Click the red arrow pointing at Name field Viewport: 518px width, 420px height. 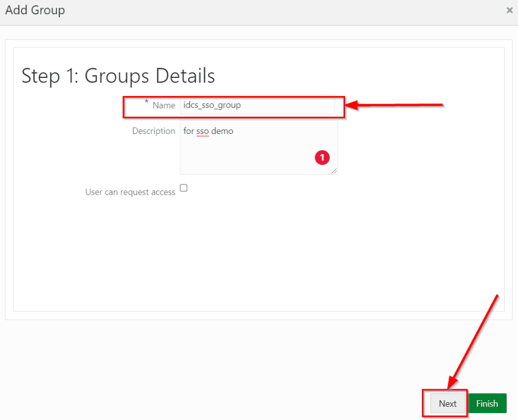click(x=395, y=105)
